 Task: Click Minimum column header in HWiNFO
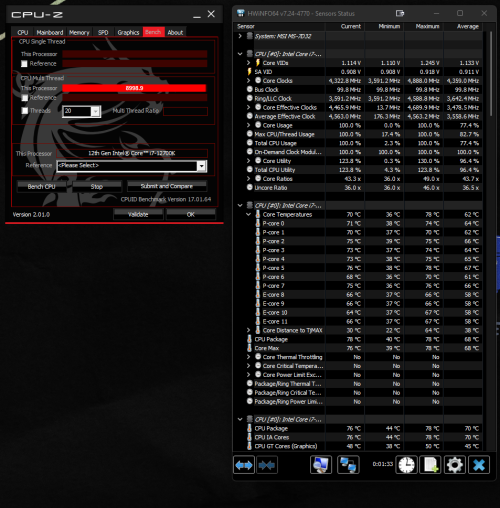(384, 26)
